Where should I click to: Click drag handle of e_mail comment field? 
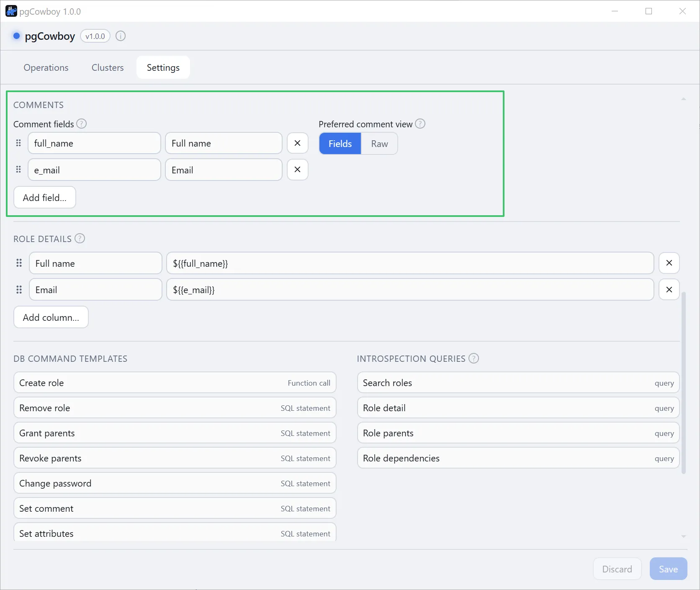18,170
